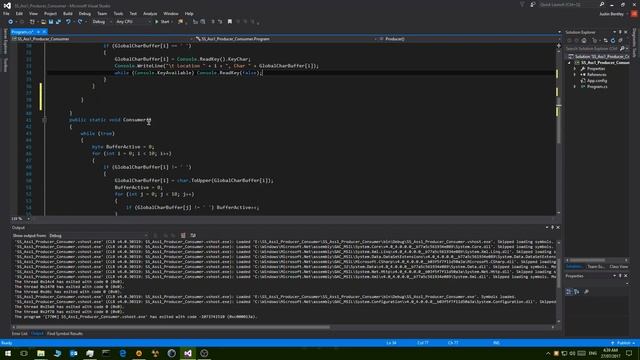Open the Tools menu
This screenshot has width=640, height=360.
pos(118,13)
